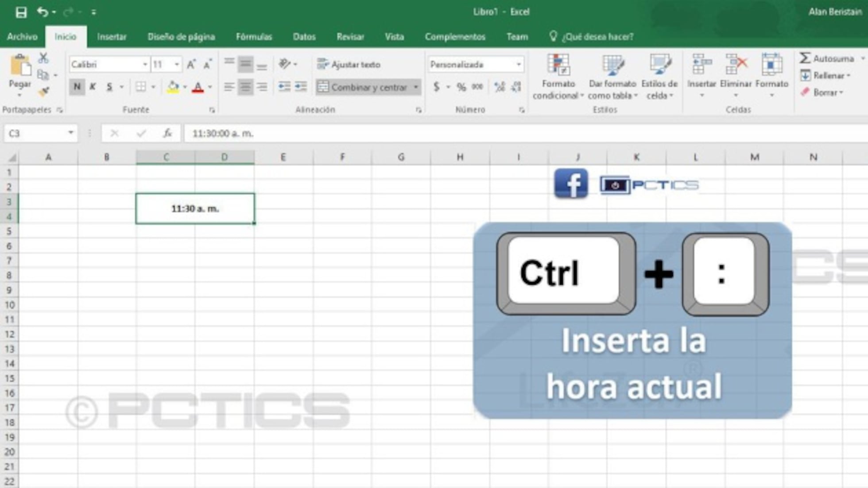Click ¿Qué desea hacer? search box

(x=592, y=37)
